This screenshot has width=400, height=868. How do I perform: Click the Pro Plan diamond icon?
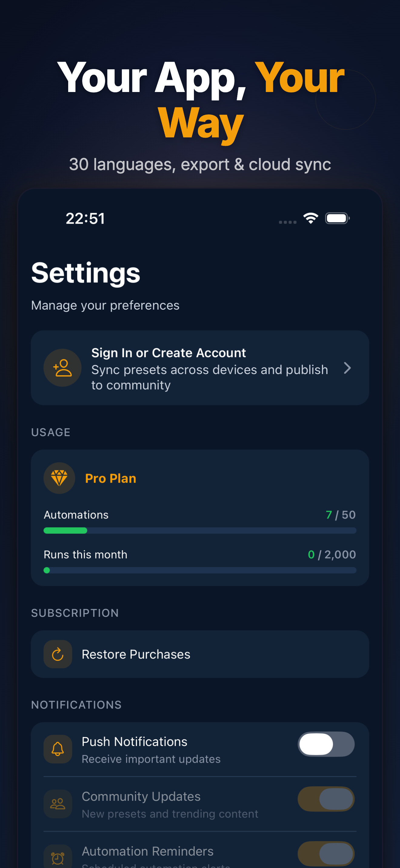(59, 478)
